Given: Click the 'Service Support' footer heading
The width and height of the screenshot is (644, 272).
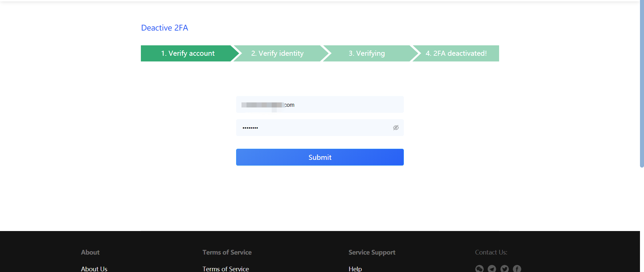Looking at the screenshot, I should coord(372,252).
